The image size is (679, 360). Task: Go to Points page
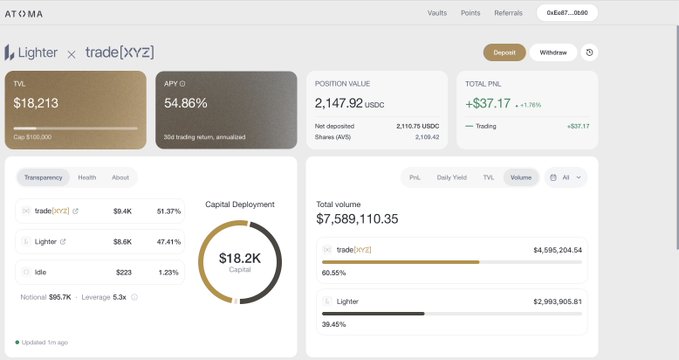click(470, 13)
